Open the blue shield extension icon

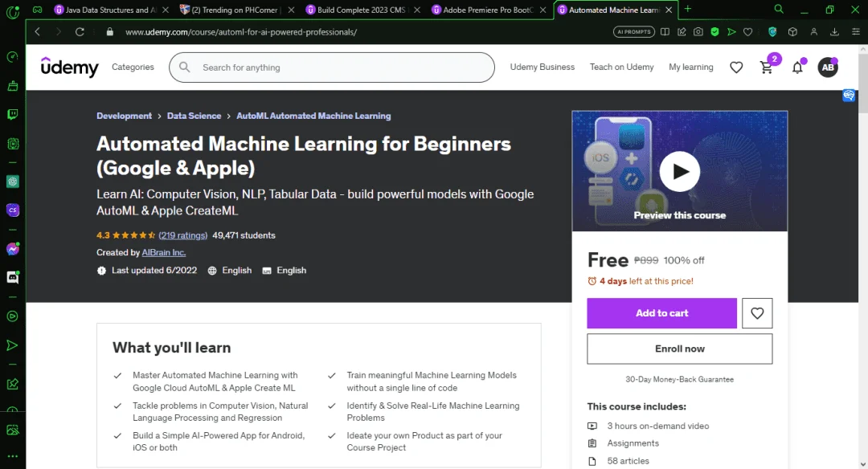tap(772, 32)
